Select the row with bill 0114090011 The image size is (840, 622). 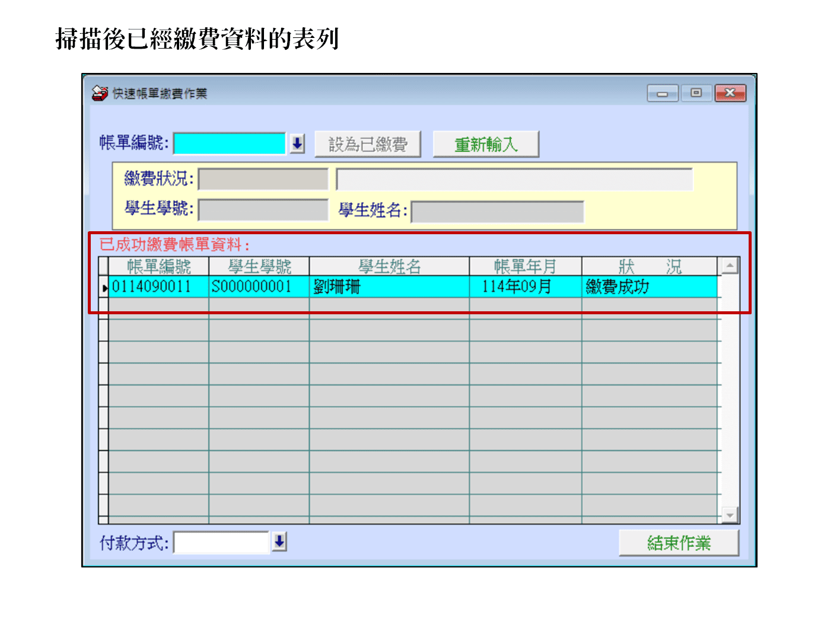(x=152, y=287)
